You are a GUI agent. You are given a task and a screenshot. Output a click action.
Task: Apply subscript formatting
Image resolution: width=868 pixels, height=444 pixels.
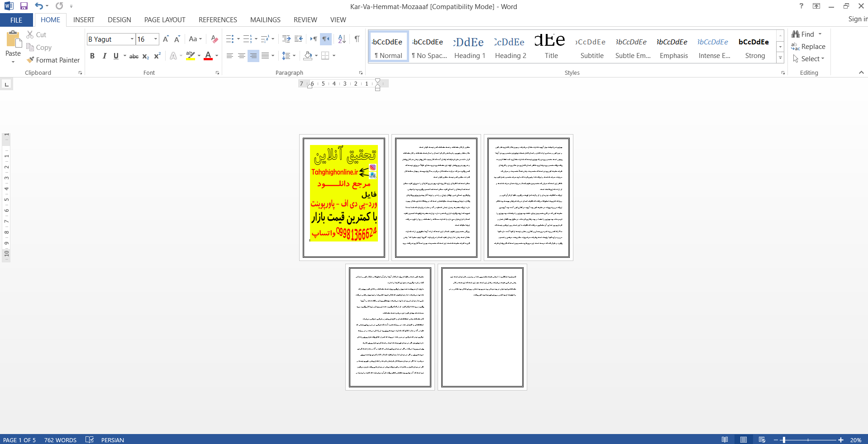146,56
